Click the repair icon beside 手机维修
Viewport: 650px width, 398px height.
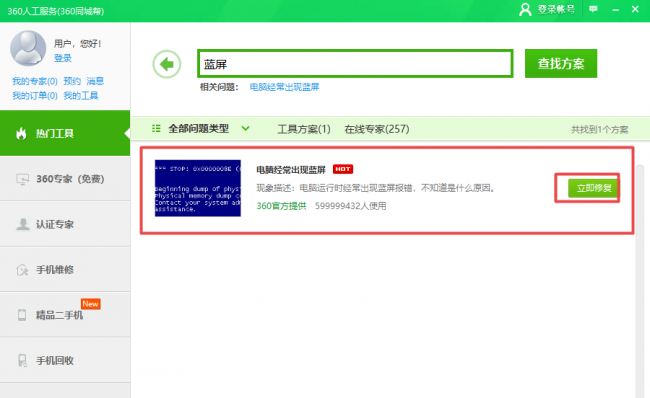[22, 270]
